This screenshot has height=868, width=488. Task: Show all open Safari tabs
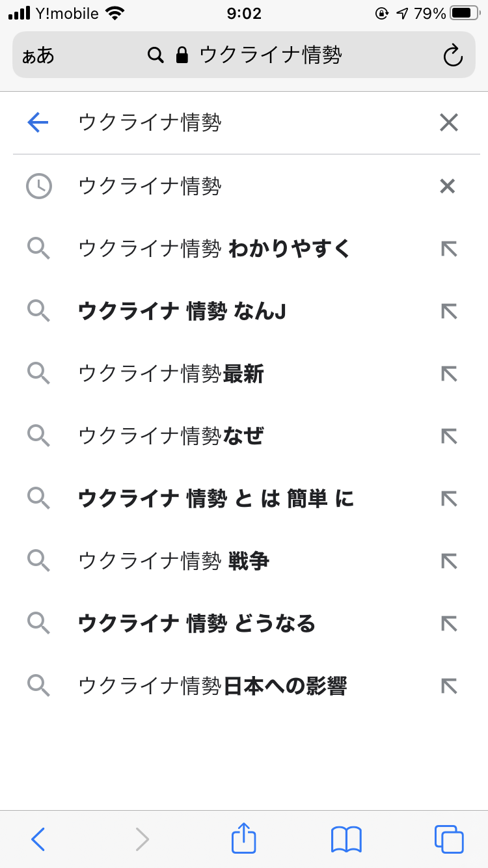click(448, 839)
